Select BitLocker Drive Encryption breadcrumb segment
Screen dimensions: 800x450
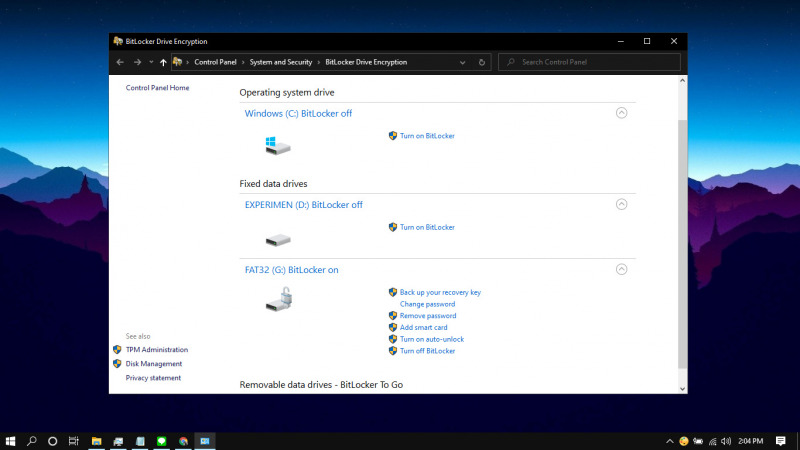click(x=366, y=62)
